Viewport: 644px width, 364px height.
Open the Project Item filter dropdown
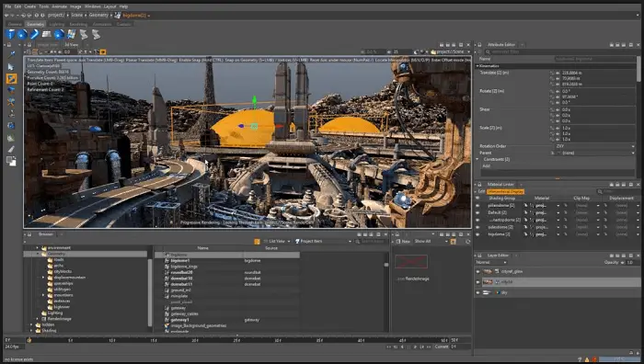[x=323, y=242]
